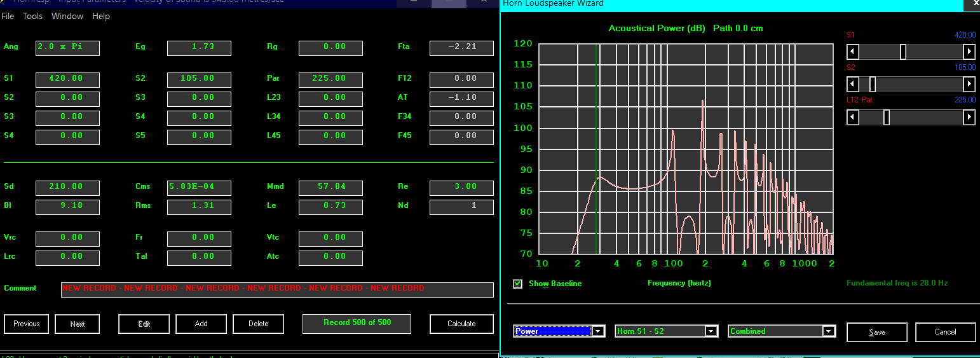Viewport: 980px width, 358px height.
Task: Select the Le field 0.73
Action: [x=330, y=207]
